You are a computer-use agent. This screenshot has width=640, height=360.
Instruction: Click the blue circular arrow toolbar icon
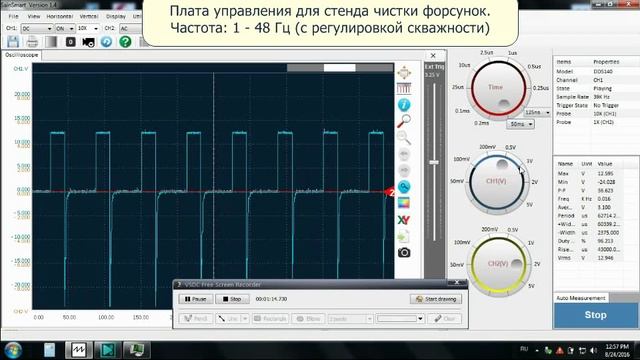coord(107,42)
